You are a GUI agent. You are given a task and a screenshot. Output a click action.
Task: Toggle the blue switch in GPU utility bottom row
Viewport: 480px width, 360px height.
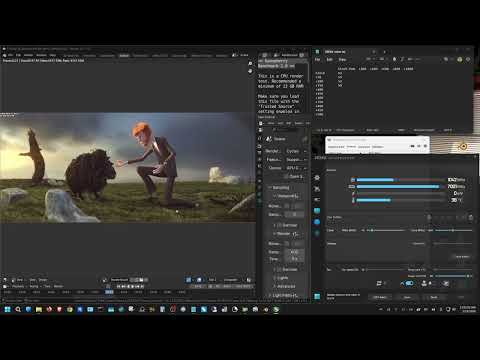[x=409, y=283]
